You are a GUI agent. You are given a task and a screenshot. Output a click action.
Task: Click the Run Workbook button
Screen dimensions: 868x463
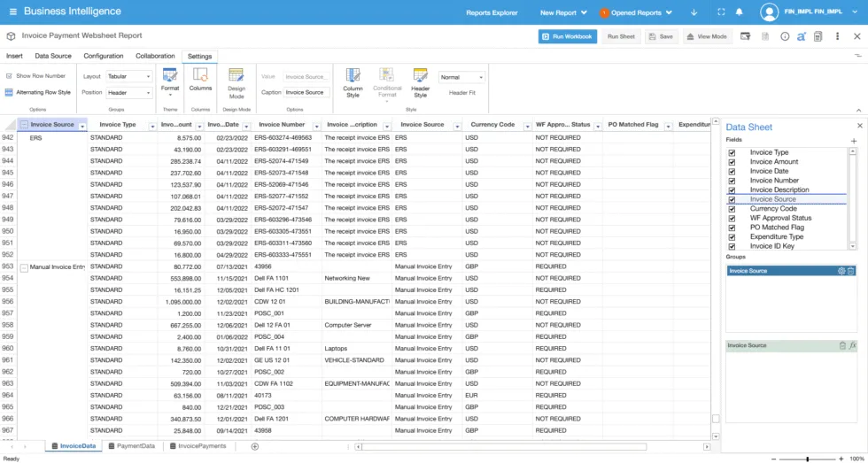pyautogui.click(x=568, y=36)
